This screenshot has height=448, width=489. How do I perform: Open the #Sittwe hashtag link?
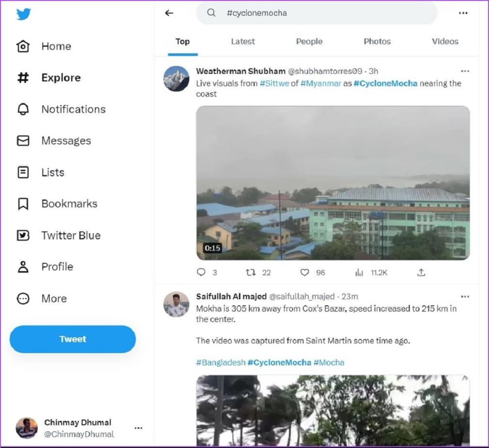(x=275, y=83)
